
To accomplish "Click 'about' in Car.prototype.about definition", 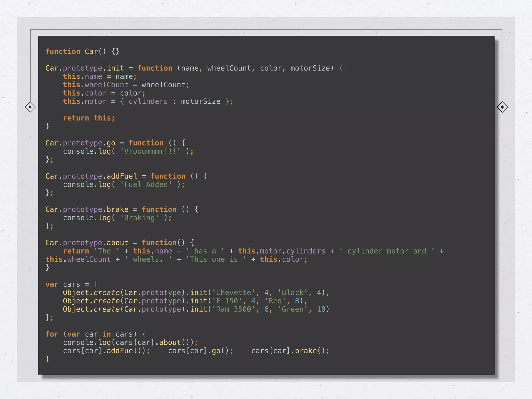I will pos(117,243).
